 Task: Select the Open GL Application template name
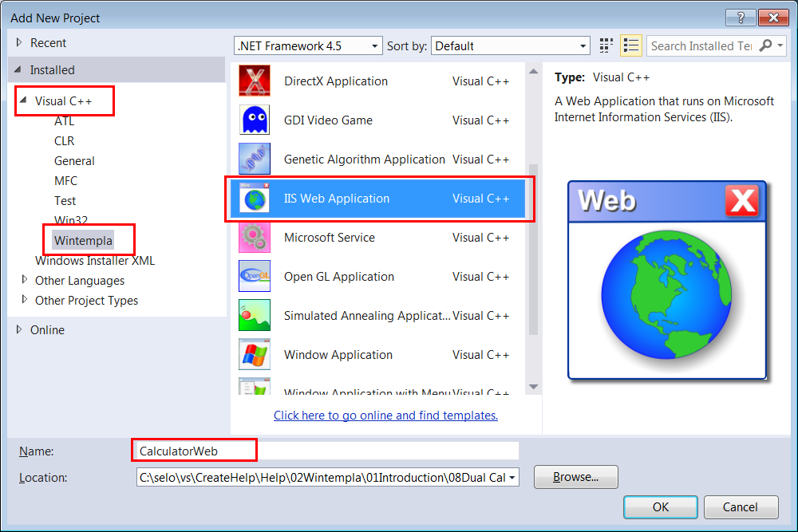click(339, 277)
